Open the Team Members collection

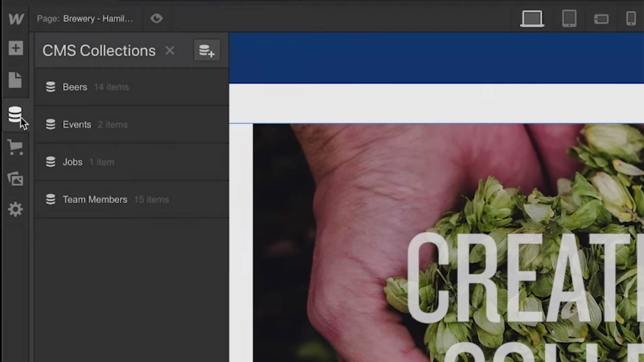coord(131,200)
